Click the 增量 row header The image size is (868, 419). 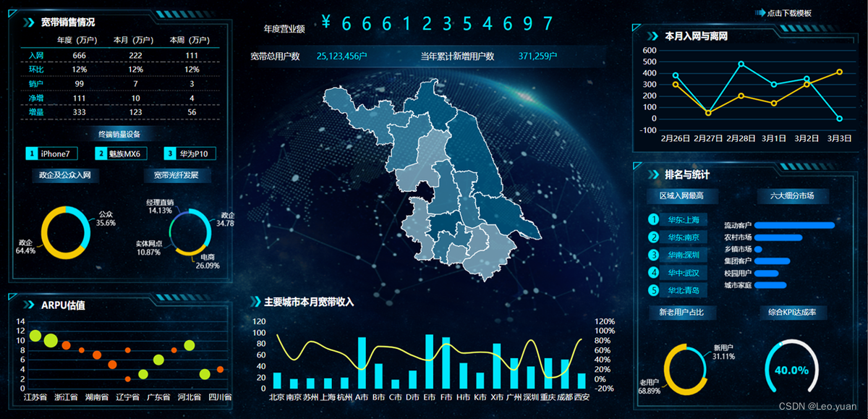pos(36,112)
